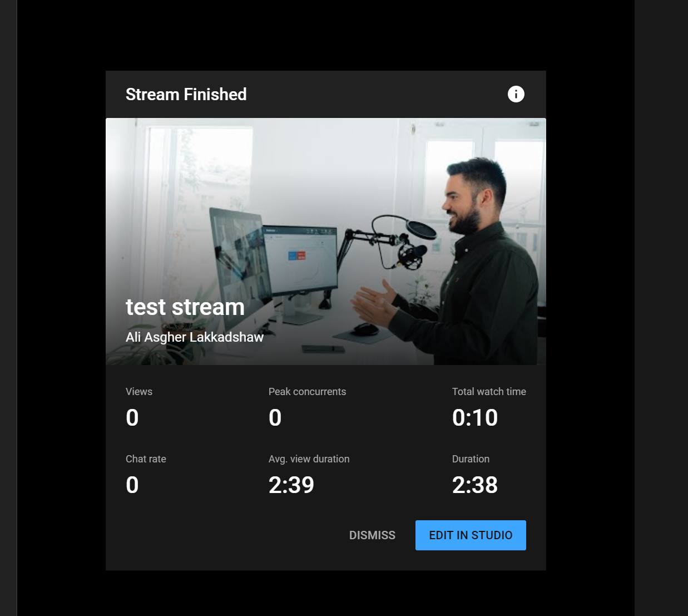688x616 pixels.
Task: Click the Peak concurrents value
Action: [x=275, y=417]
